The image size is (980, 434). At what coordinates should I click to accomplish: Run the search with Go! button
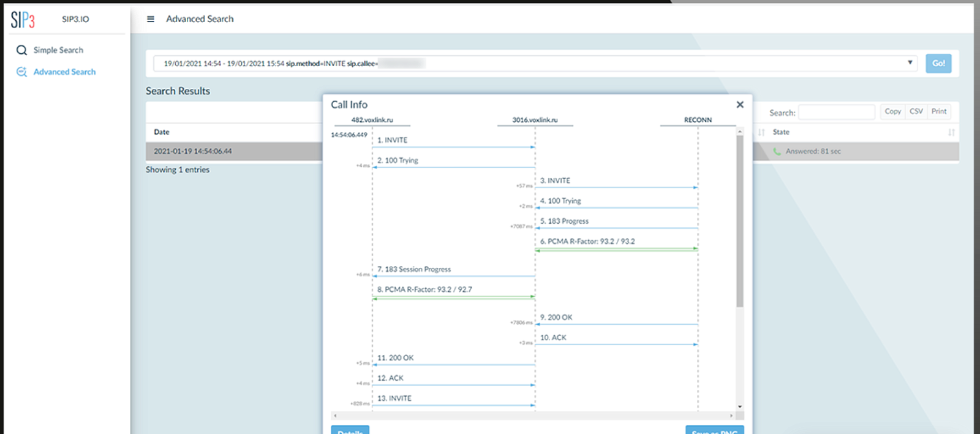point(938,63)
